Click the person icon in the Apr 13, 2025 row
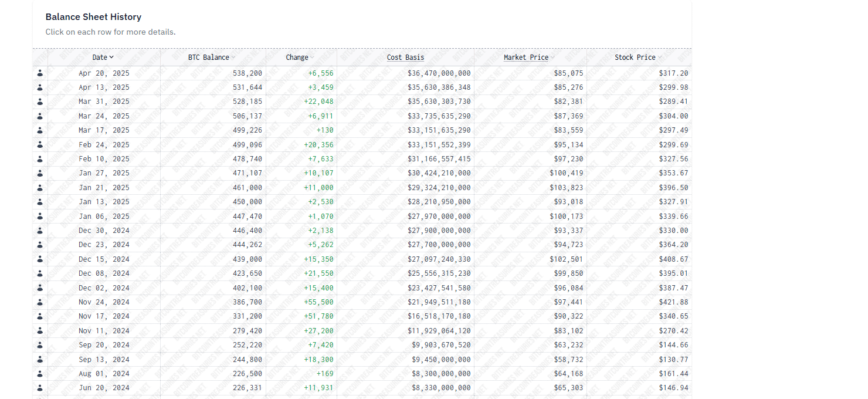Image resolution: width=868 pixels, height=399 pixels. click(40, 87)
